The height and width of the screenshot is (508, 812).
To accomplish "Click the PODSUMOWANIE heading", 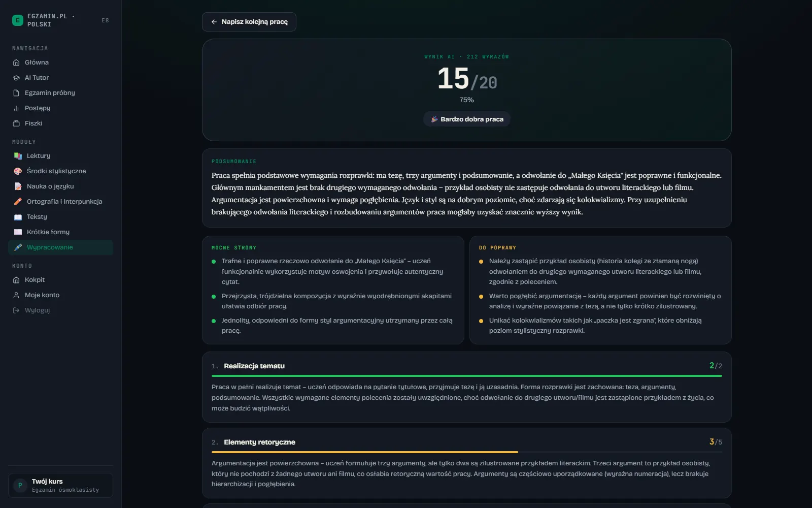I will 234,162.
